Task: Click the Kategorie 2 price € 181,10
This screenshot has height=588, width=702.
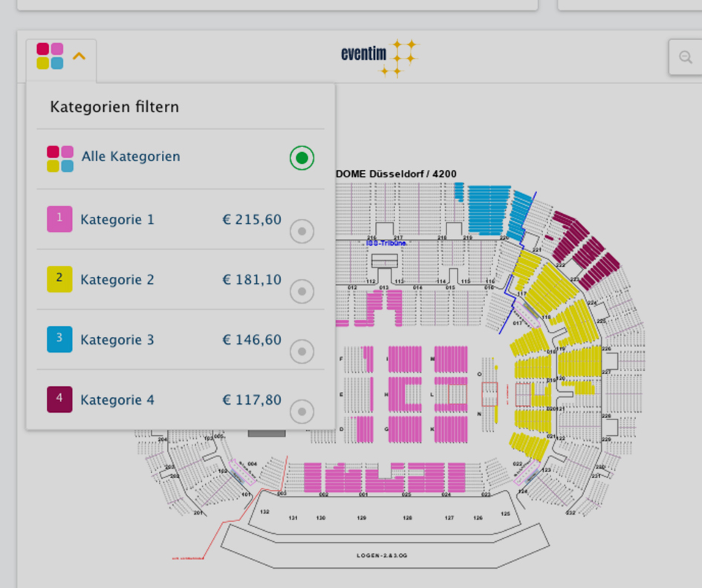Action: pyautogui.click(x=252, y=280)
